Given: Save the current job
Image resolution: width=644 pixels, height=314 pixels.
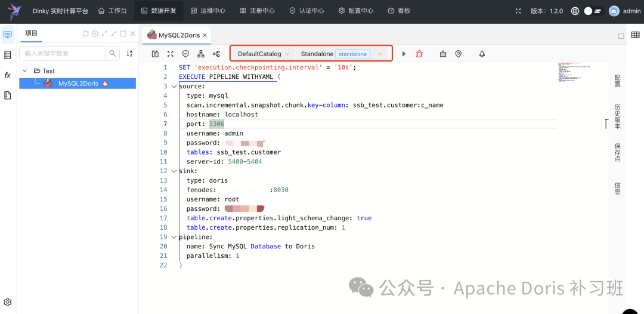Looking at the screenshot, I should coord(155,54).
